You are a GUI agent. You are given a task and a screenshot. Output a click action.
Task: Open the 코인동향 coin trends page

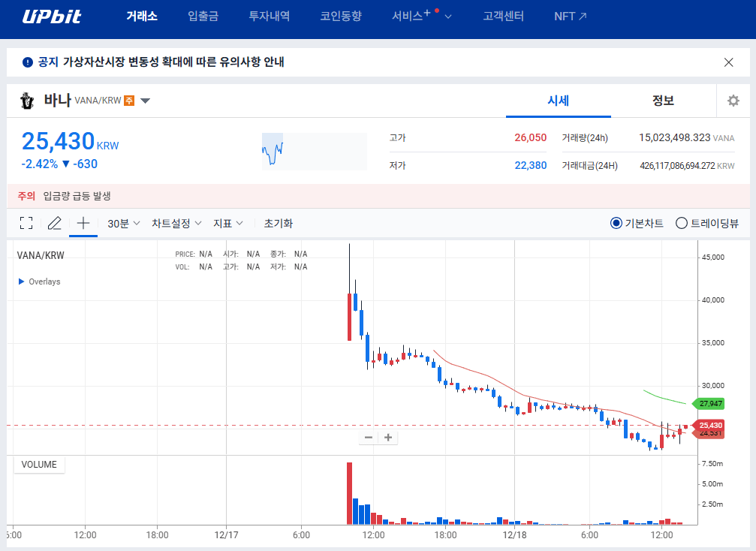[x=341, y=16]
